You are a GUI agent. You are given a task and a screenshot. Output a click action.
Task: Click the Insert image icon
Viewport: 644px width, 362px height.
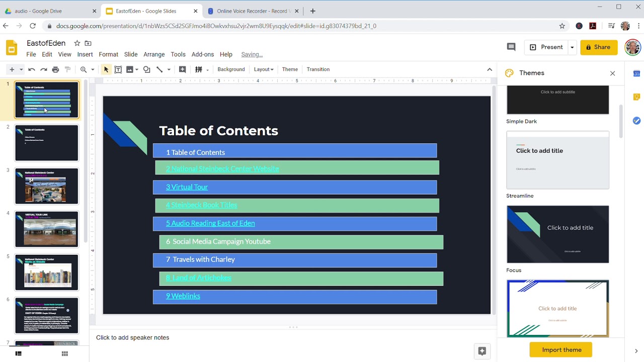(x=130, y=69)
